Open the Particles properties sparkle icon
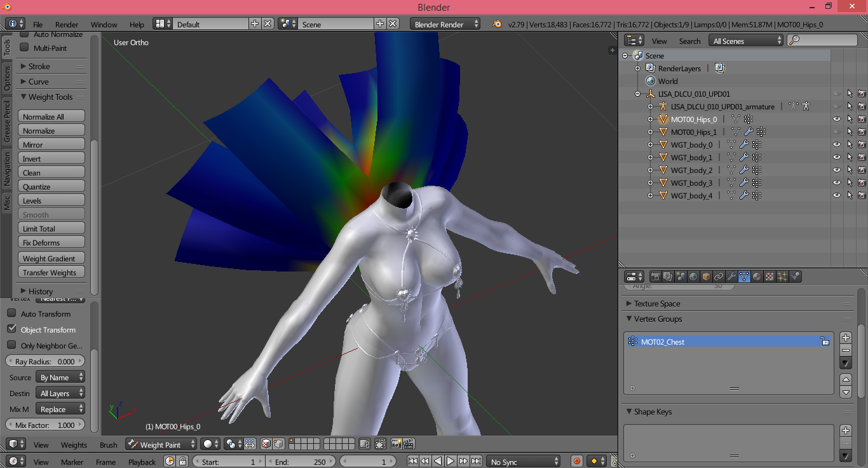This screenshot has width=868, height=468. [782, 277]
